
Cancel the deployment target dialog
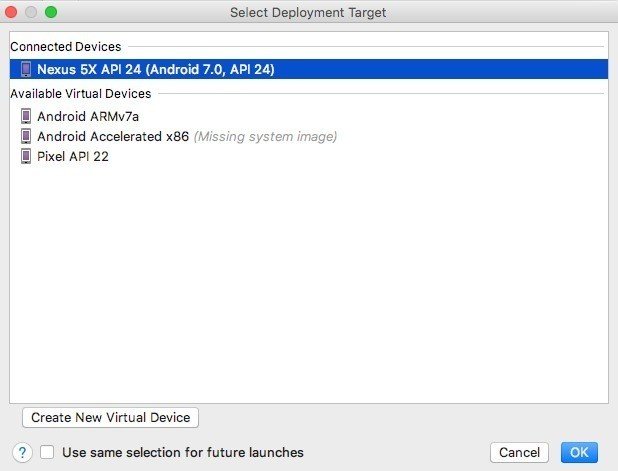(519, 453)
